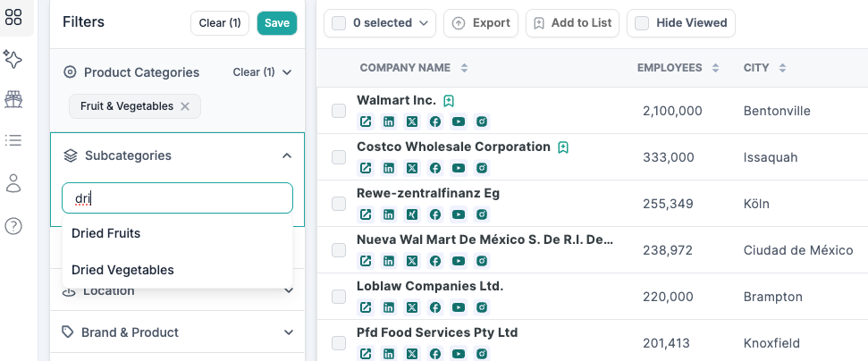This screenshot has height=361, width=868.
Task: Click the bookmark icon beside Walmart Inc.
Action: (x=450, y=100)
